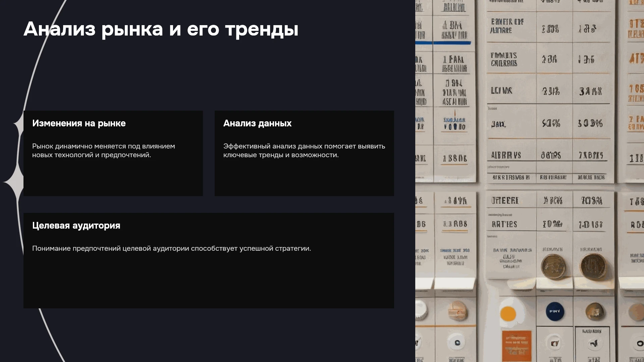Click the left gold coin in the image
644x362 pixels.
(553, 266)
